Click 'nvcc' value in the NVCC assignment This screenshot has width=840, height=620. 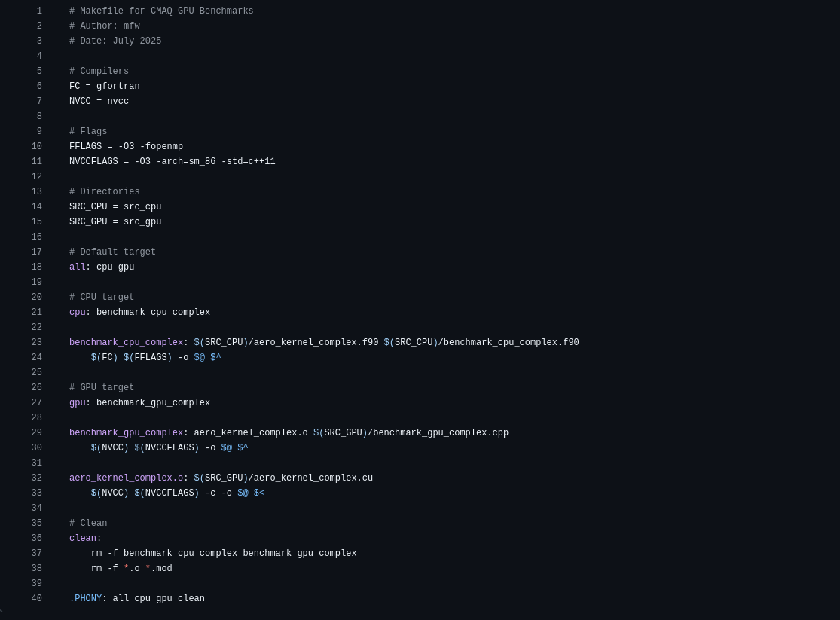tap(118, 102)
